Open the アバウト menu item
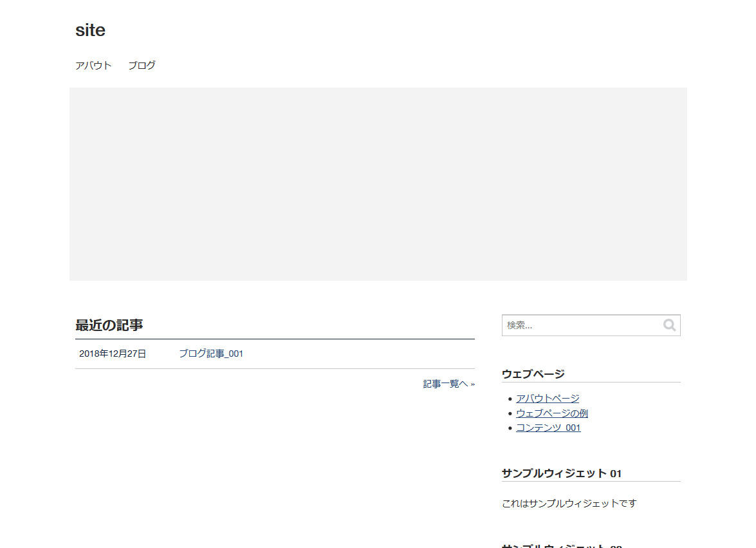The height and width of the screenshot is (548, 756). 93,65
